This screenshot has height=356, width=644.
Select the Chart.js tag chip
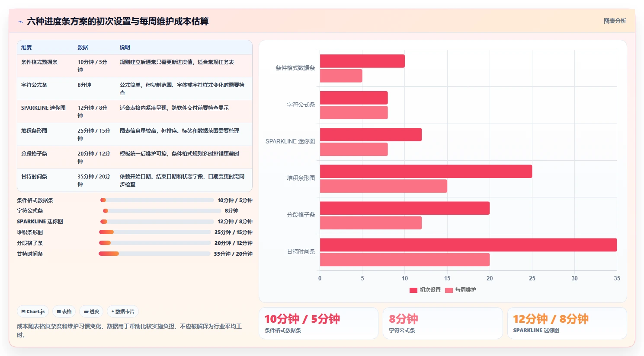(33, 311)
